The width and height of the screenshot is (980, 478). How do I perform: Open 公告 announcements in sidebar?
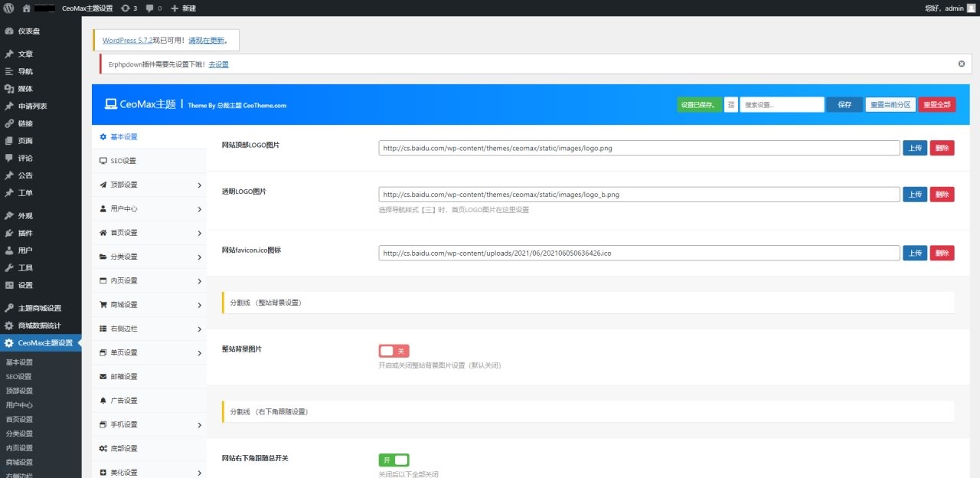tap(41, 175)
